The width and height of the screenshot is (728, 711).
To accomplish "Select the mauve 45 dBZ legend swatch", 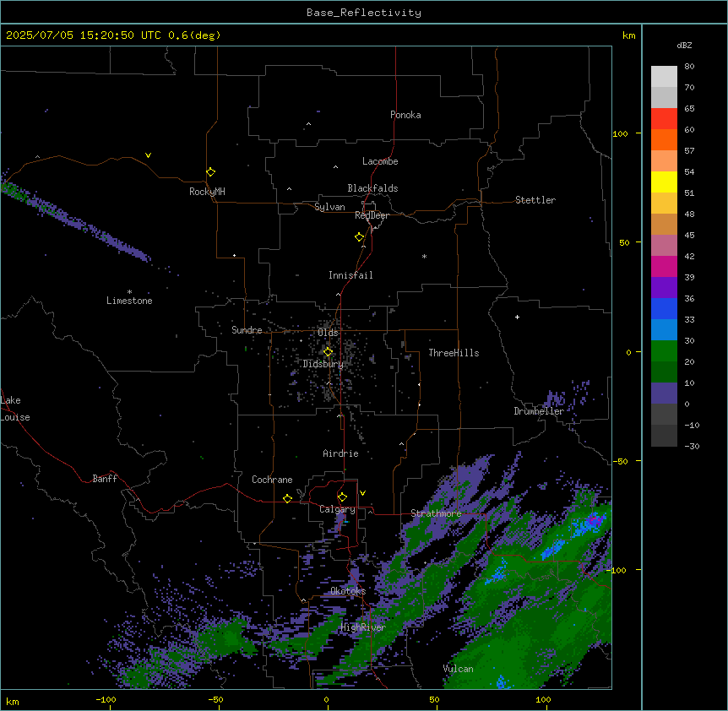I will [x=664, y=245].
